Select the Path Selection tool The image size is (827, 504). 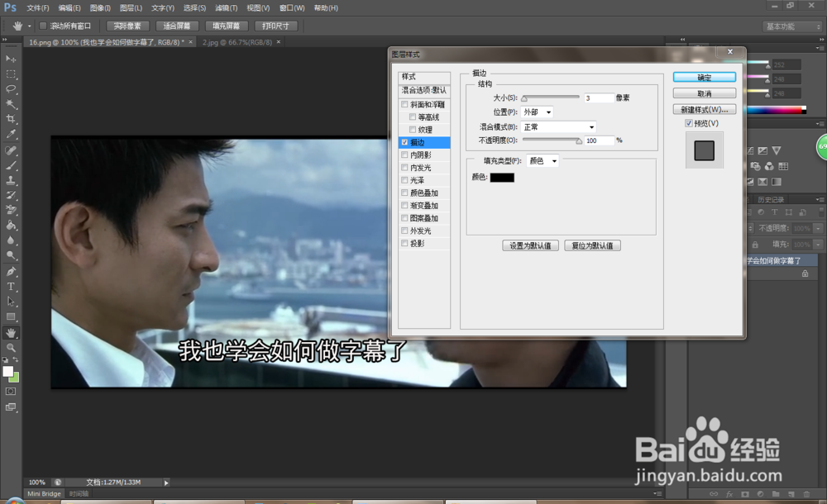pyautogui.click(x=11, y=302)
